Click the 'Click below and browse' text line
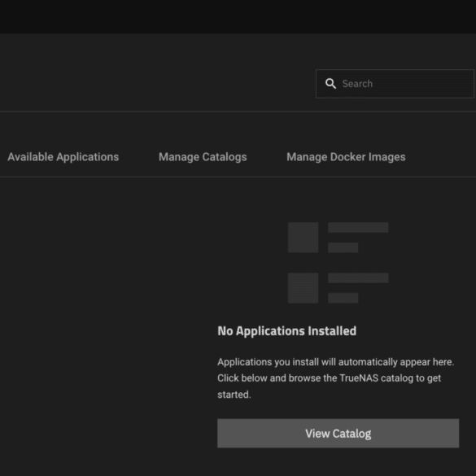 329,378
